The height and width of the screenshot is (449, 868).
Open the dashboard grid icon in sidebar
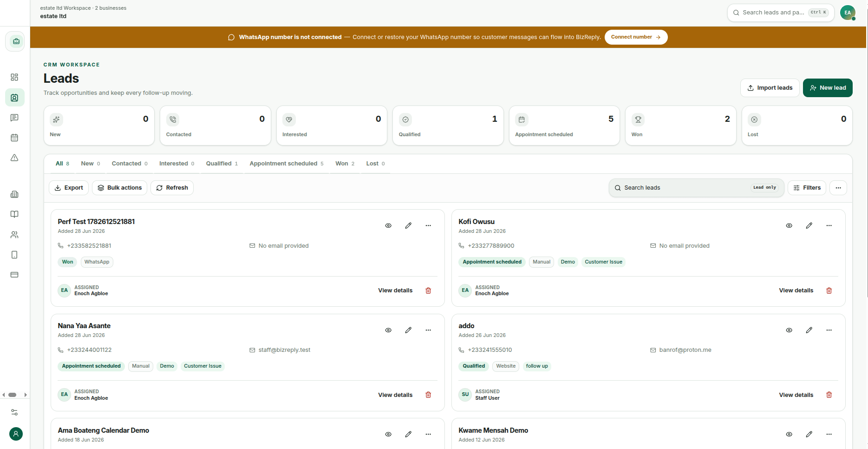point(14,77)
